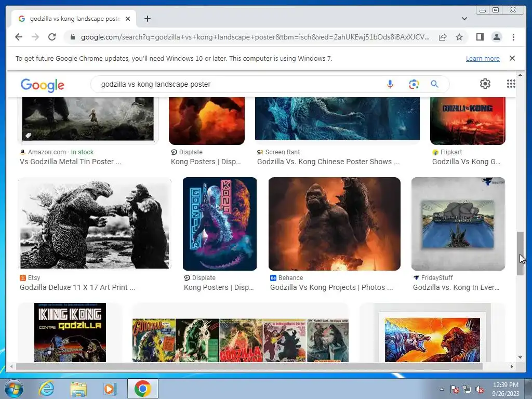The width and height of the screenshot is (532, 399).
Task: Open the share page icon in address bar
Action: tap(443, 37)
